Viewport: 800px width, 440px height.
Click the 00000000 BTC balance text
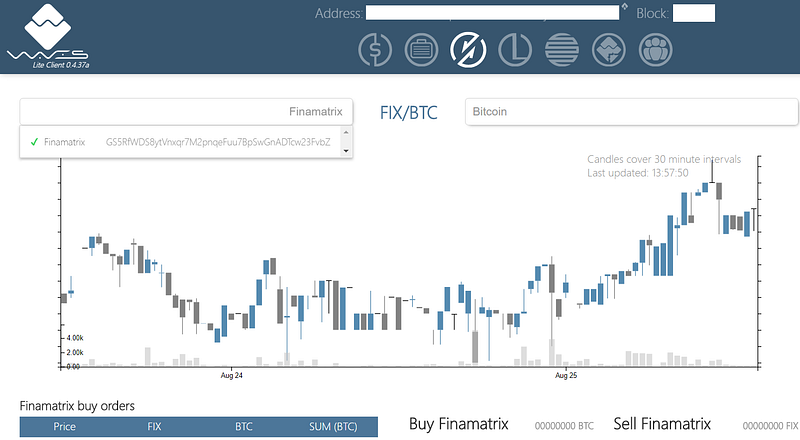point(564,426)
